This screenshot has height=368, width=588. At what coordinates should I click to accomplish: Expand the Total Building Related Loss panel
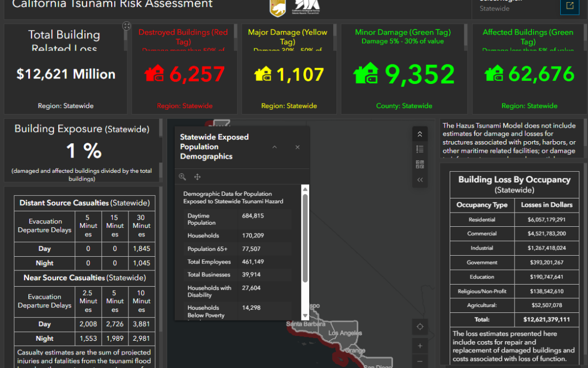pos(126,26)
